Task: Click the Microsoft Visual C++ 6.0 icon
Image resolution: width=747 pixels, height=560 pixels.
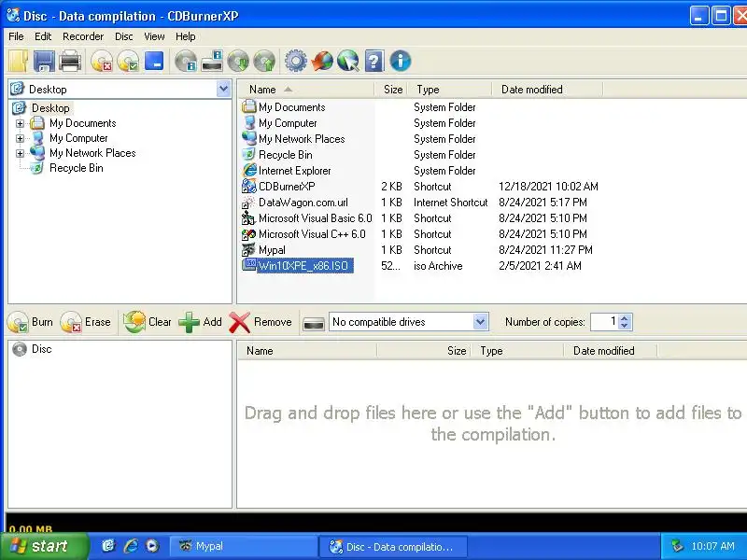Action: [x=248, y=234]
